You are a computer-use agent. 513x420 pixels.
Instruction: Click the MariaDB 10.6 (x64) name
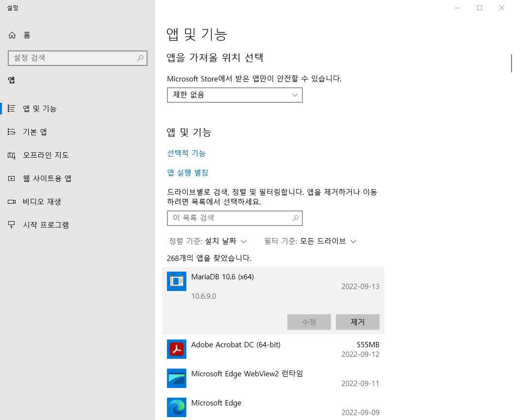pyautogui.click(x=222, y=277)
